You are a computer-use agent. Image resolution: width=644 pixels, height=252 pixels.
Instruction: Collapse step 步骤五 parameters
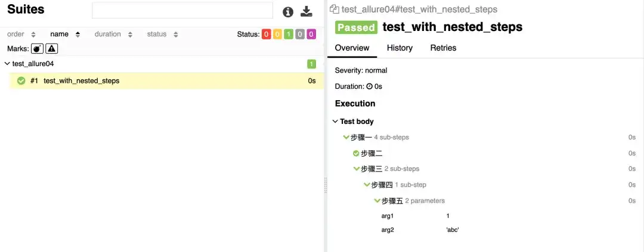point(377,201)
